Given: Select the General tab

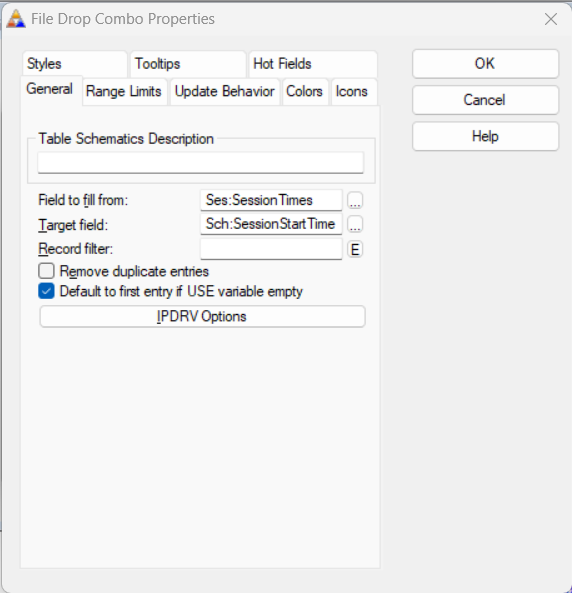Looking at the screenshot, I should pyautogui.click(x=50, y=89).
